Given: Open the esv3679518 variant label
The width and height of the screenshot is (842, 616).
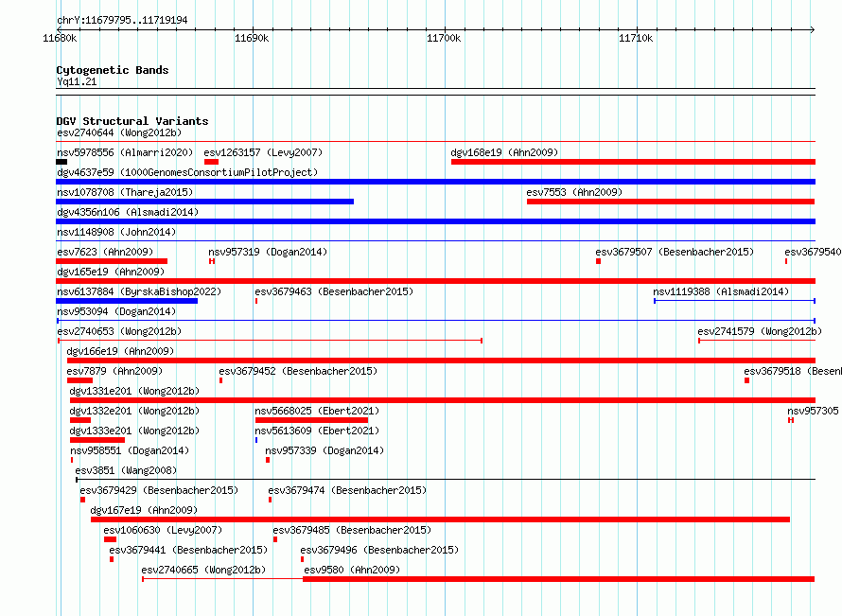Looking at the screenshot, I should pos(793,371).
